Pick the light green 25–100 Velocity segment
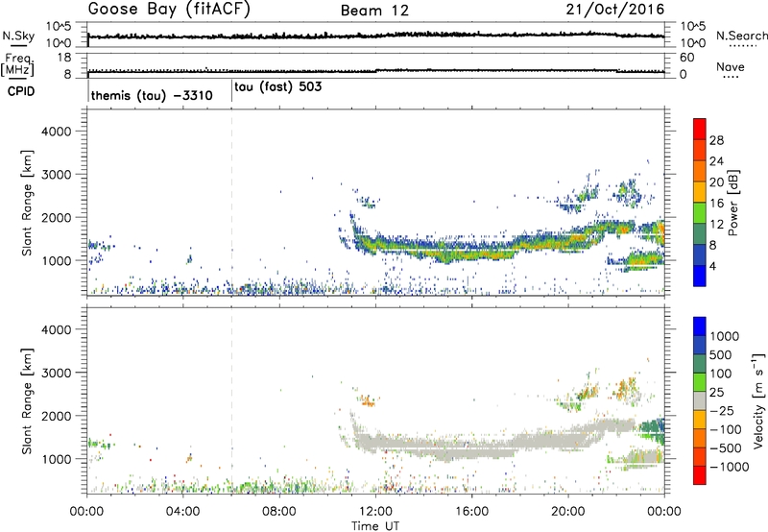The height and width of the screenshot is (532, 768). coord(700,382)
